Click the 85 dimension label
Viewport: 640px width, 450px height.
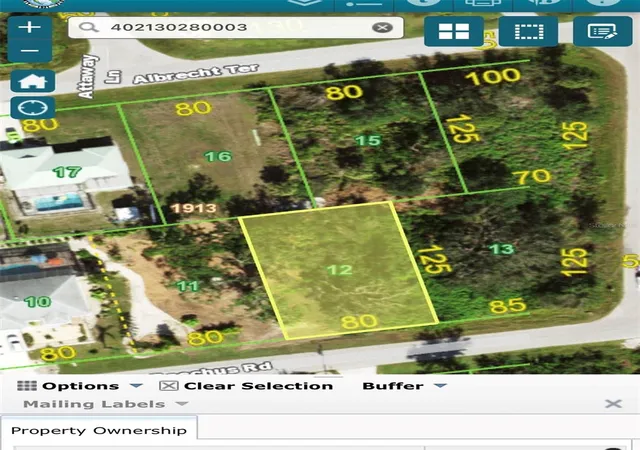pyautogui.click(x=507, y=305)
